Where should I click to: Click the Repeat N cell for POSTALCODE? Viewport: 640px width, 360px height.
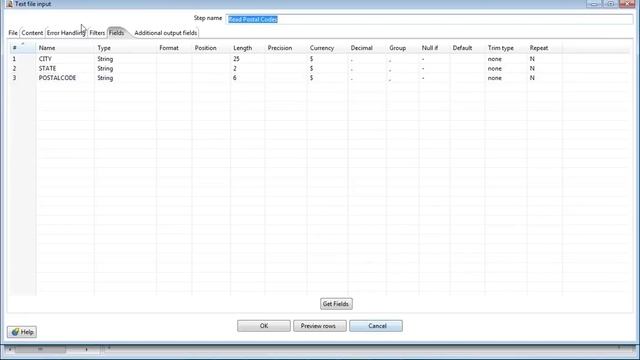click(544, 78)
